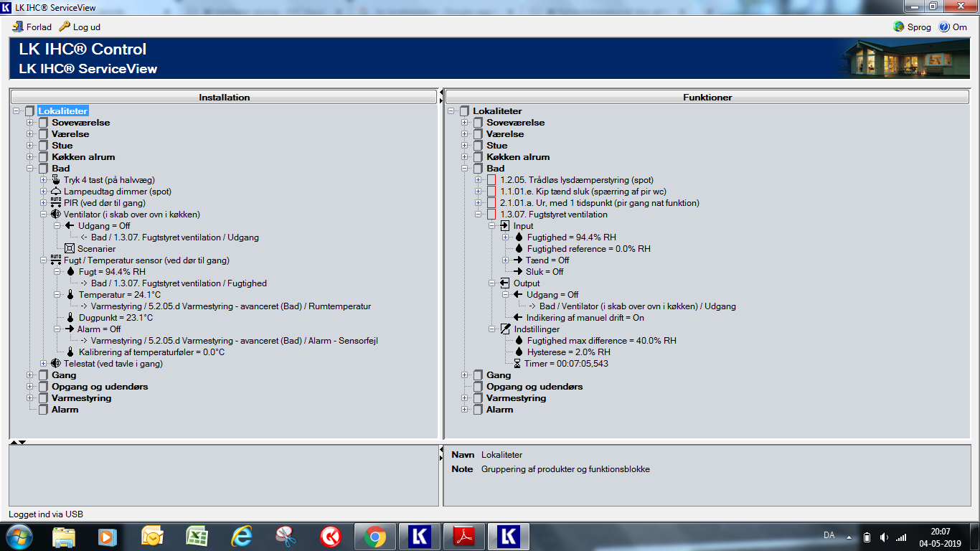Click the Timer hourglass icon
Viewport: 980px width, 551px height.
click(x=517, y=364)
